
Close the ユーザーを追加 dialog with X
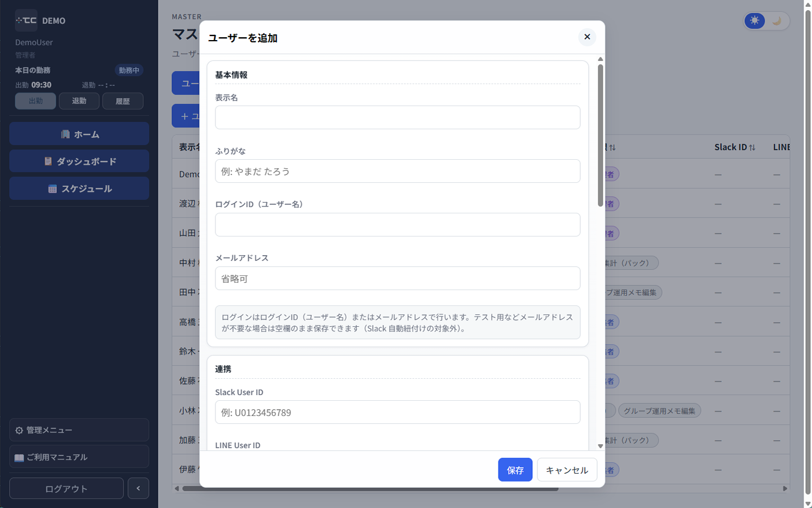587,37
